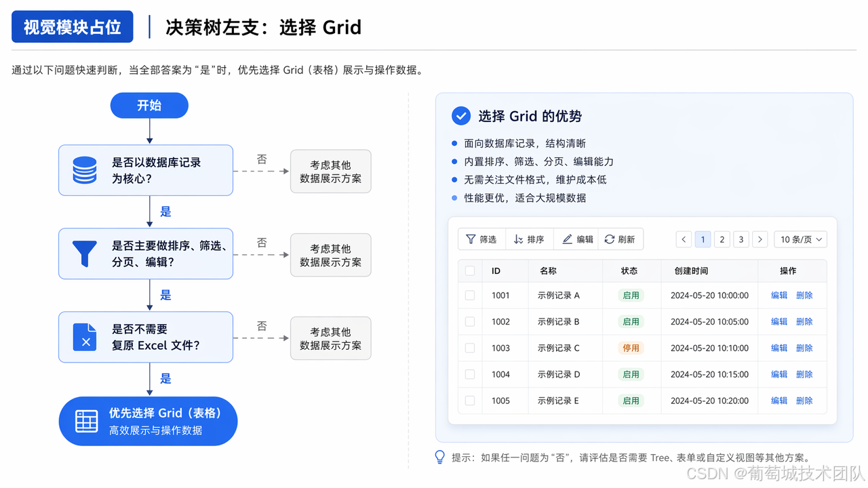Click the 排序 sort toolbar button

click(x=529, y=239)
